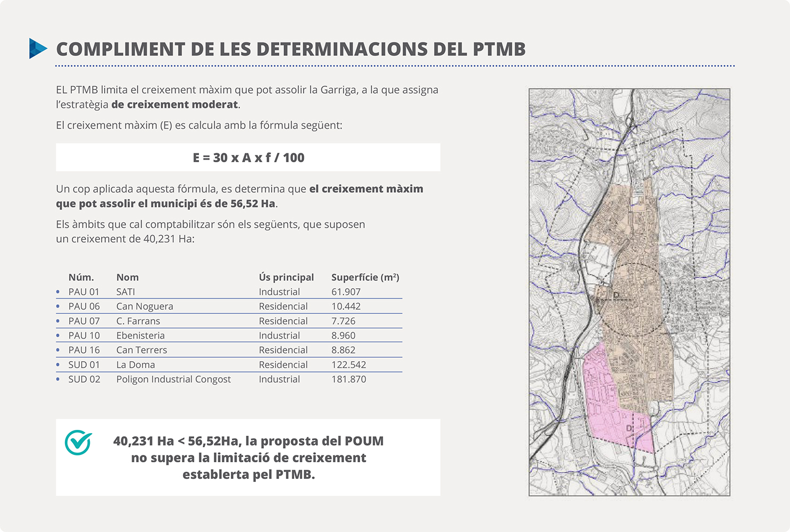Click the conclusion text '40,231 Ha < 56,52Ha'

click(x=176, y=441)
